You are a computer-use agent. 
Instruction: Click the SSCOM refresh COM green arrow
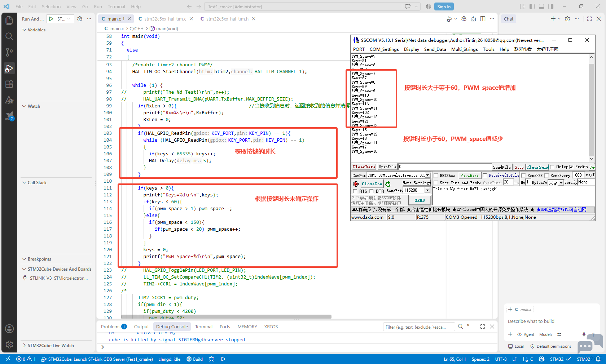click(x=388, y=184)
